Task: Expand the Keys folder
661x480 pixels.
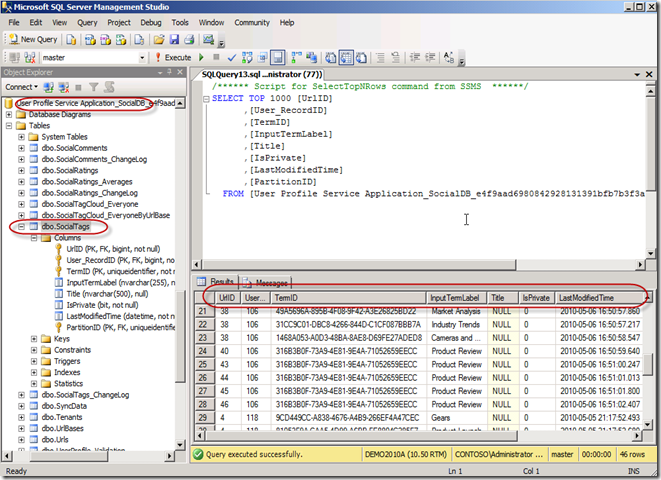Action: [35, 339]
